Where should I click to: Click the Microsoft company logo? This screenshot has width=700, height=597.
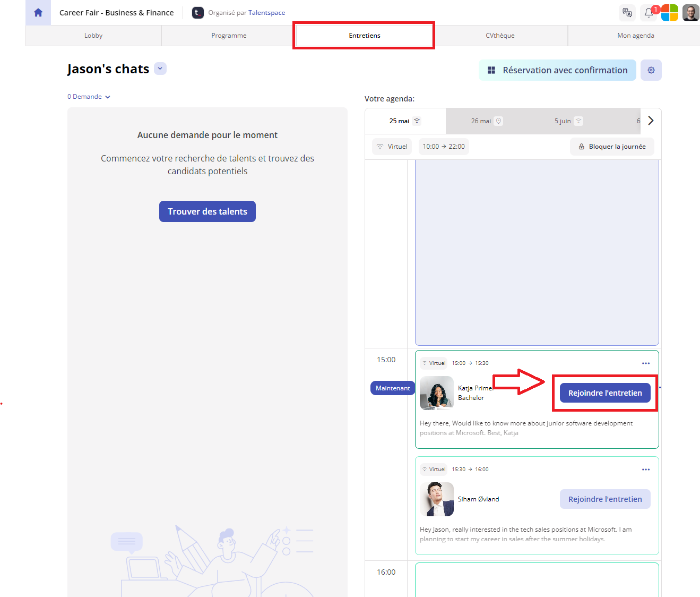670,13
